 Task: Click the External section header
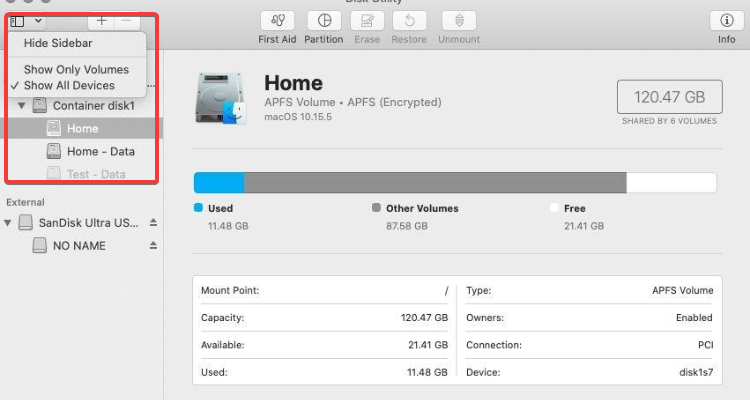[25, 202]
